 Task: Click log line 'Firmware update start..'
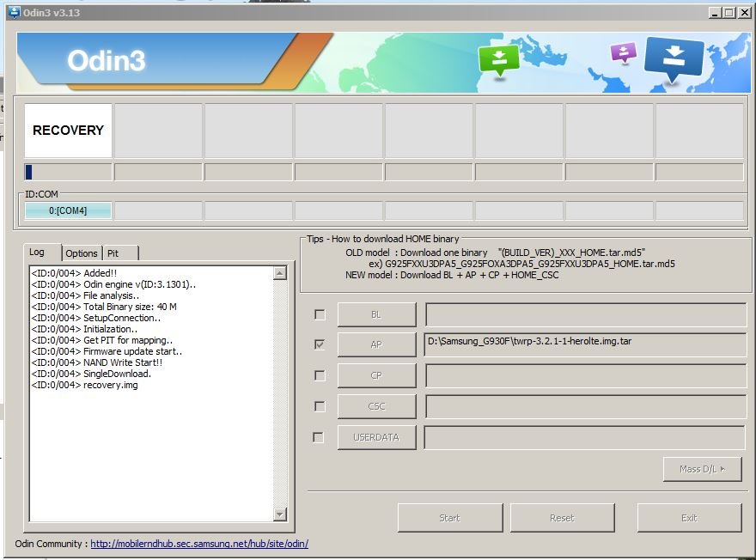(107, 351)
